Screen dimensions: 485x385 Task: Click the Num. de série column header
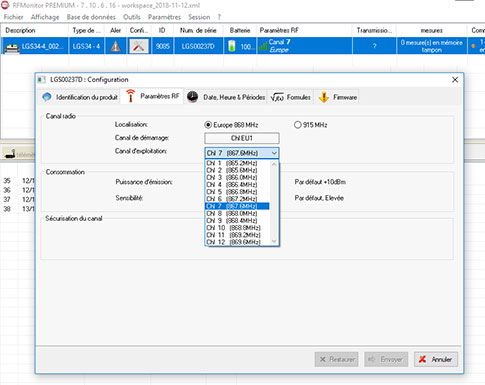pos(198,30)
